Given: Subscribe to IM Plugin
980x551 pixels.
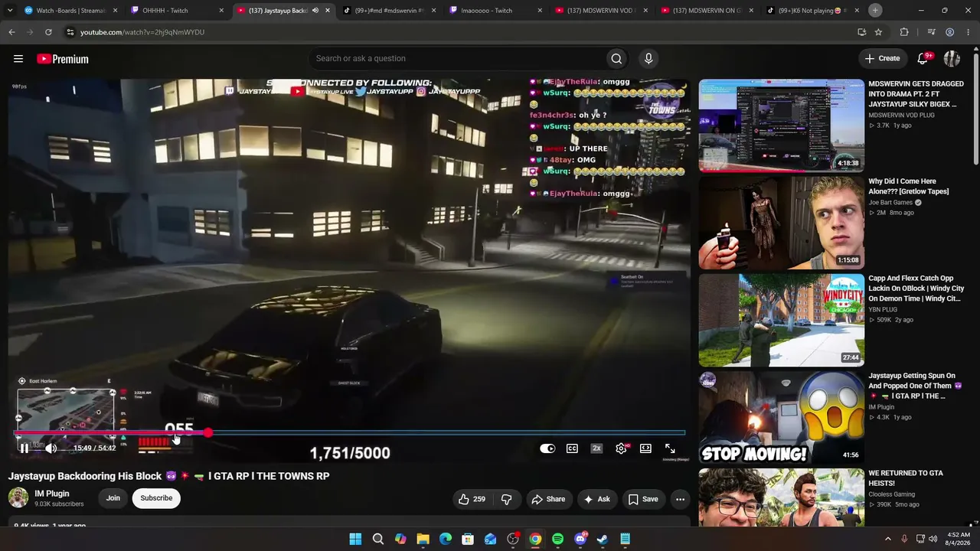Looking at the screenshot, I should [156, 498].
